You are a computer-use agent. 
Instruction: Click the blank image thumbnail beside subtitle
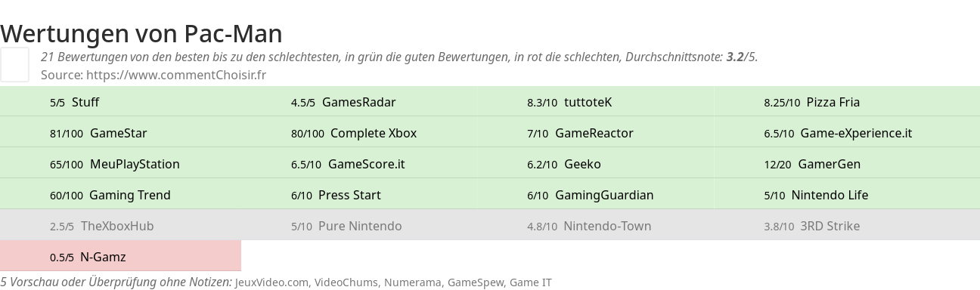[x=14, y=64]
